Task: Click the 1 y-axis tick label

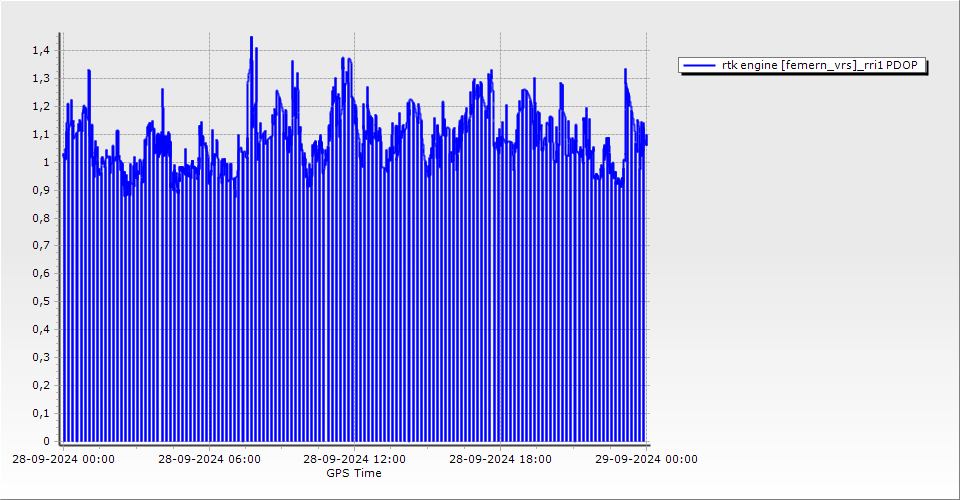Action: (46, 162)
